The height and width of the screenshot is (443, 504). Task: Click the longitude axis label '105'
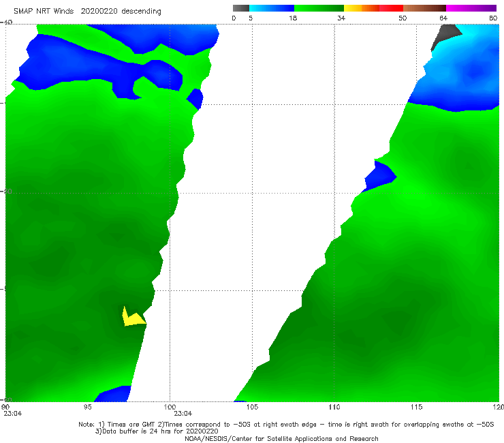[252, 408]
